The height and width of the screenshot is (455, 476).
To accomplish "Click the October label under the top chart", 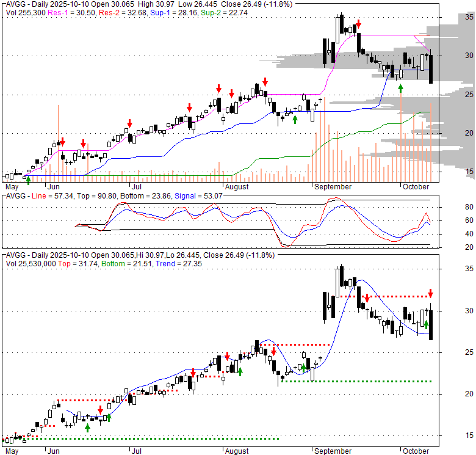I will tap(416, 187).
